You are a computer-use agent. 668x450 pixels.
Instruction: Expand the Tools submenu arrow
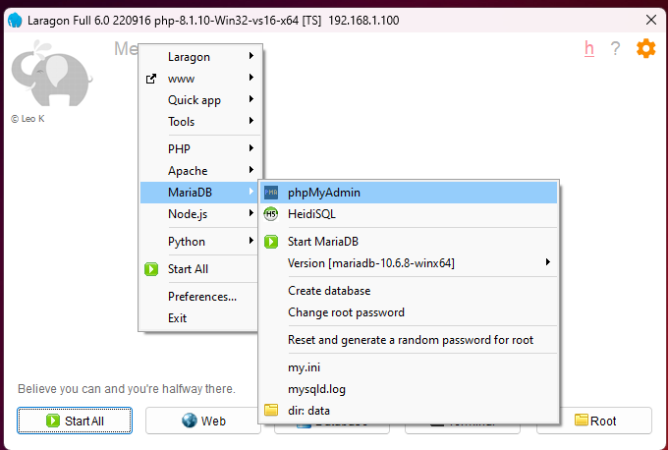click(251, 121)
